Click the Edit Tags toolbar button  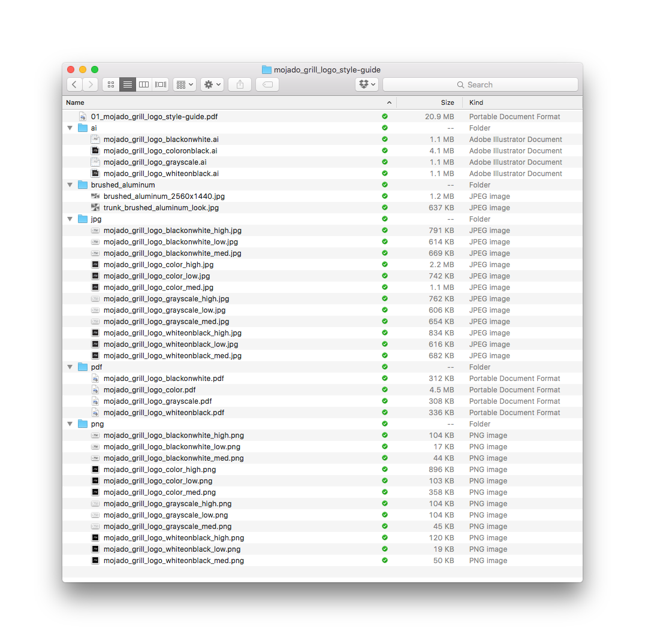pos(267,84)
